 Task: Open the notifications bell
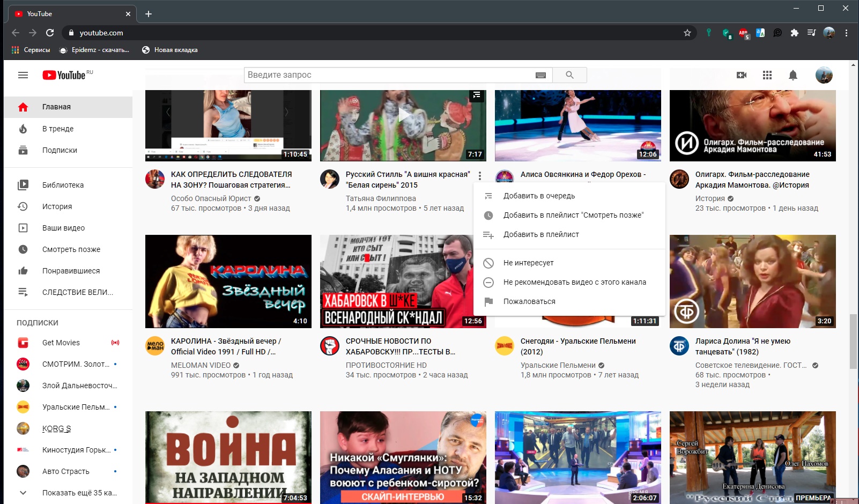[793, 75]
